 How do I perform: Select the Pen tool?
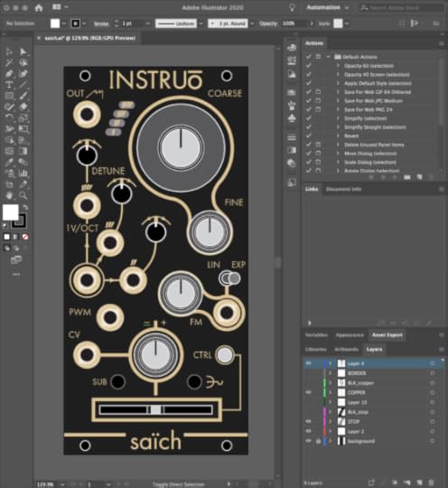[9, 74]
